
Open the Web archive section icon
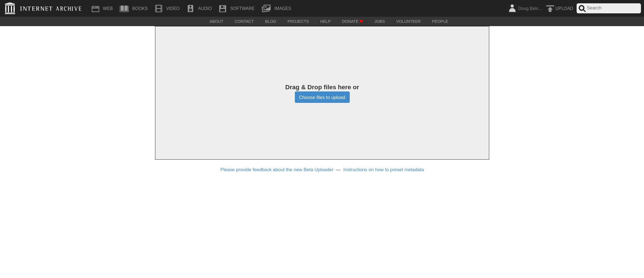96,8
